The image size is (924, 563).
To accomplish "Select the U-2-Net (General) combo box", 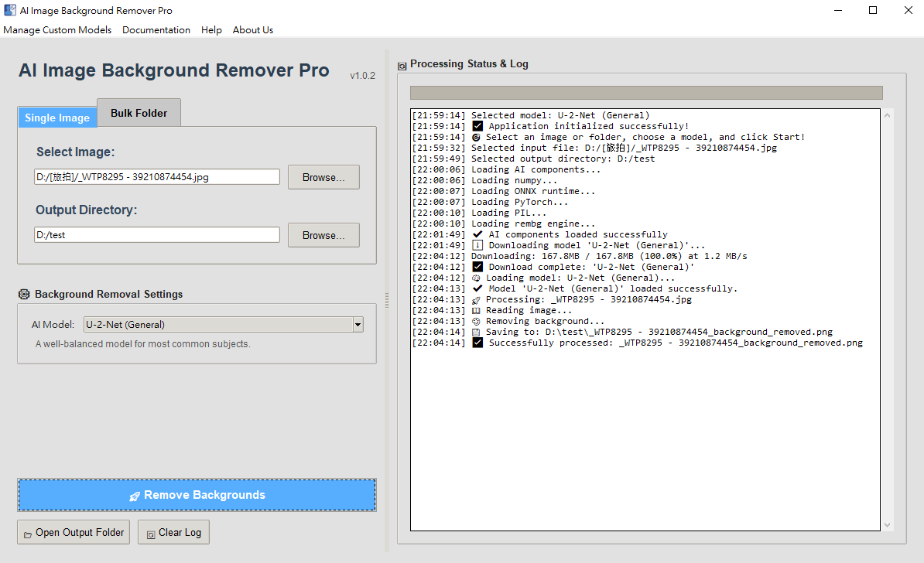I will pos(217,325).
